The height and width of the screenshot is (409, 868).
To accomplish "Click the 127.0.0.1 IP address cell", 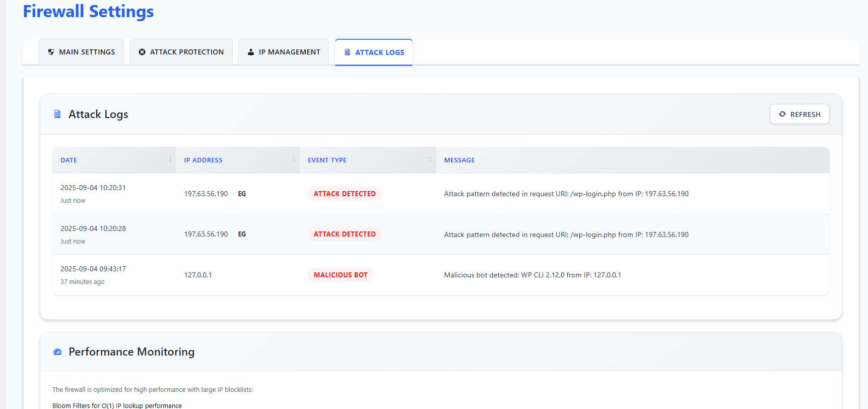I will click(198, 275).
